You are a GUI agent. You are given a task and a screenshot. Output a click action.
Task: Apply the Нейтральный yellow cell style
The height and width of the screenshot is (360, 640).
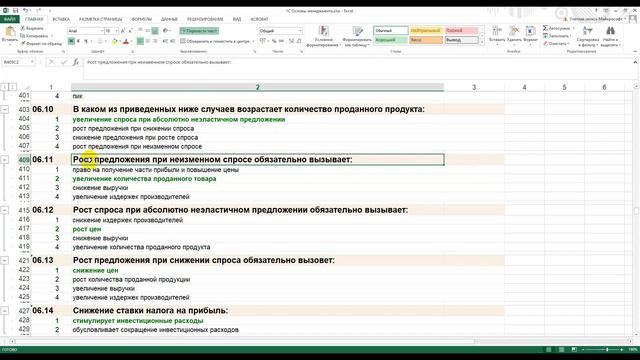(x=425, y=31)
